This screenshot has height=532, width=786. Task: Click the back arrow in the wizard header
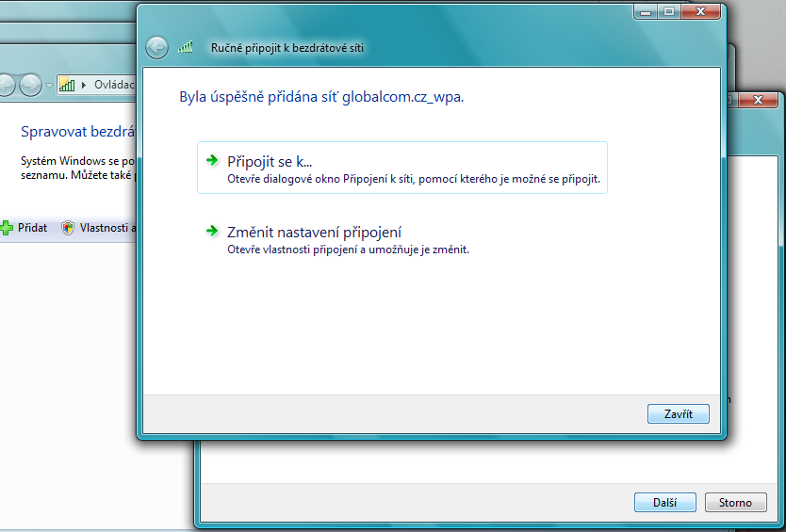point(157,46)
